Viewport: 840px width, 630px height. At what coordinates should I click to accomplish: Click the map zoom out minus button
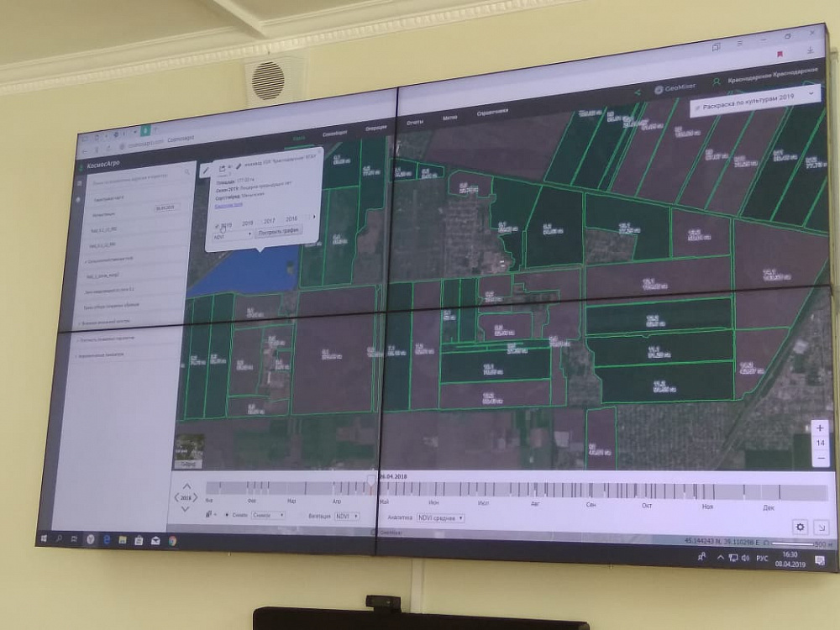point(821,458)
